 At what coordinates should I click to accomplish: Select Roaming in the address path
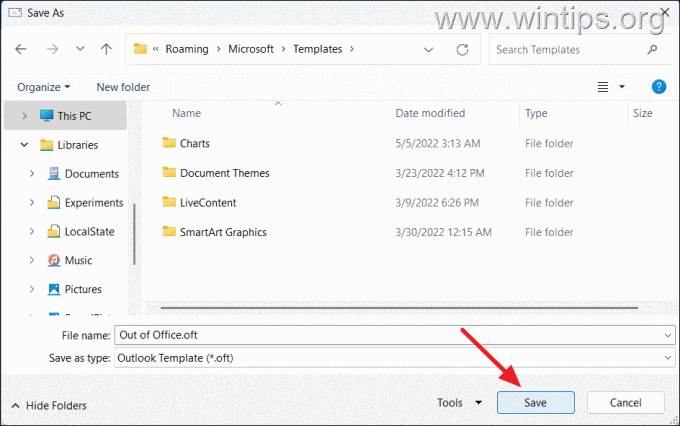[x=187, y=49]
